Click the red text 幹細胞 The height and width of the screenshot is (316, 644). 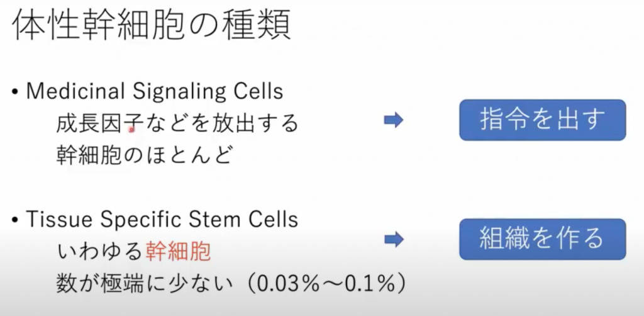tap(178, 252)
